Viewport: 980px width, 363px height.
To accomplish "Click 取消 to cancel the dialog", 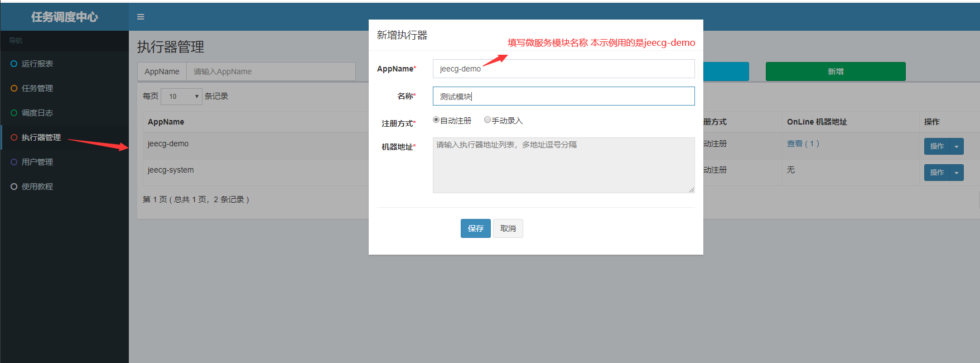I will pyautogui.click(x=508, y=228).
